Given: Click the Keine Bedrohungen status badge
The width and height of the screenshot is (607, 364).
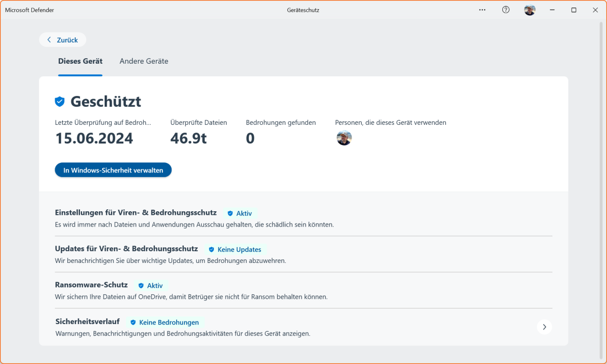Looking at the screenshot, I should (165, 322).
